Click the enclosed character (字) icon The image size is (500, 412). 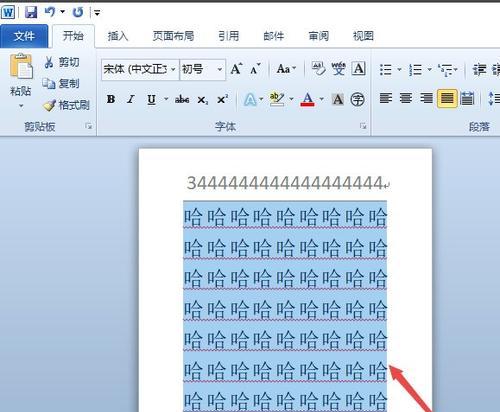pyautogui.click(x=357, y=99)
